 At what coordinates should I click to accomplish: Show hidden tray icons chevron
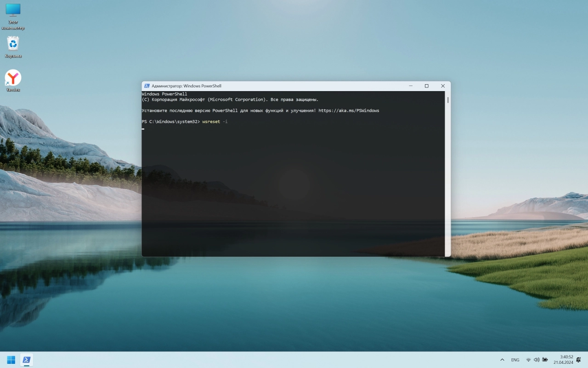(x=502, y=360)
